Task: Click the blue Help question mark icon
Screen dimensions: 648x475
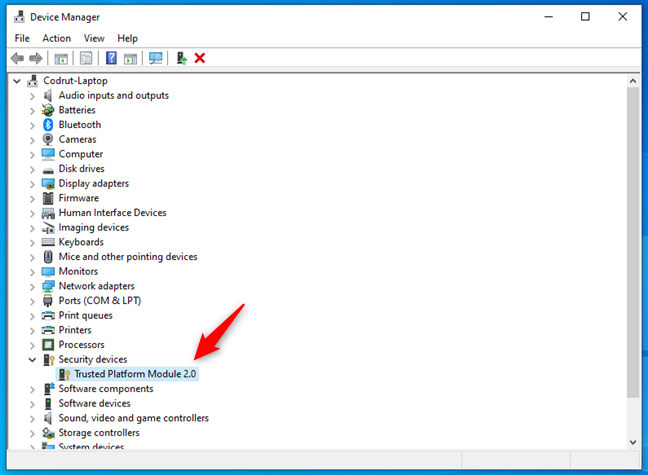Action: pos(111,58)
